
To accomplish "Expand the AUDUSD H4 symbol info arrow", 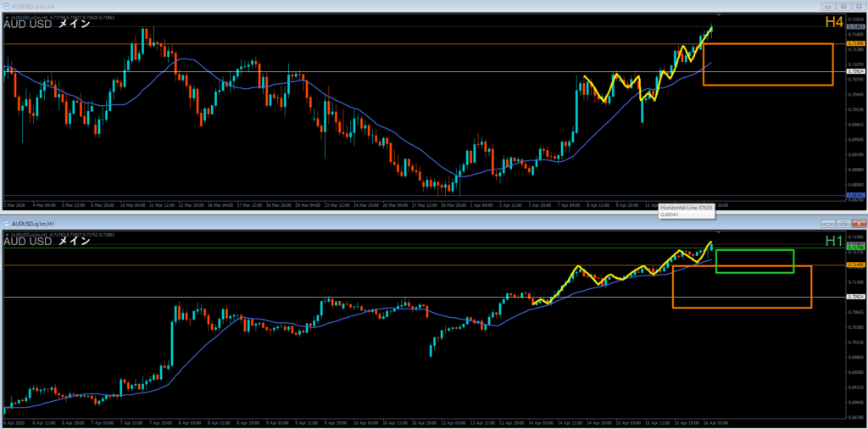I will pyautogui.click(x=6, y=16).
